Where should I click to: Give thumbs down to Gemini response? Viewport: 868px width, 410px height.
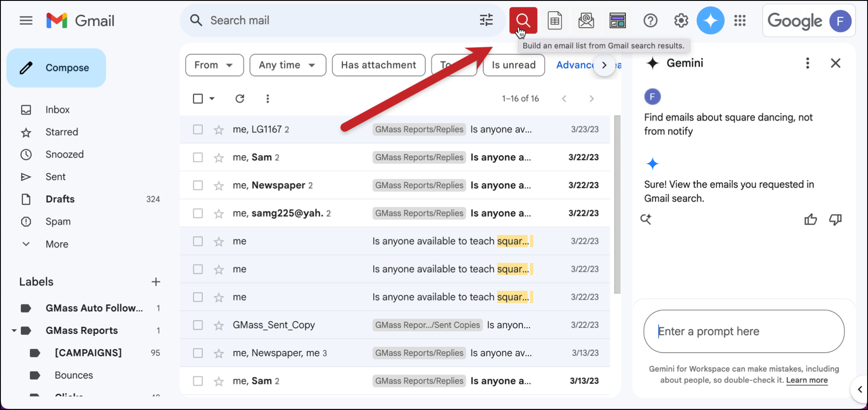pos(835,219)
